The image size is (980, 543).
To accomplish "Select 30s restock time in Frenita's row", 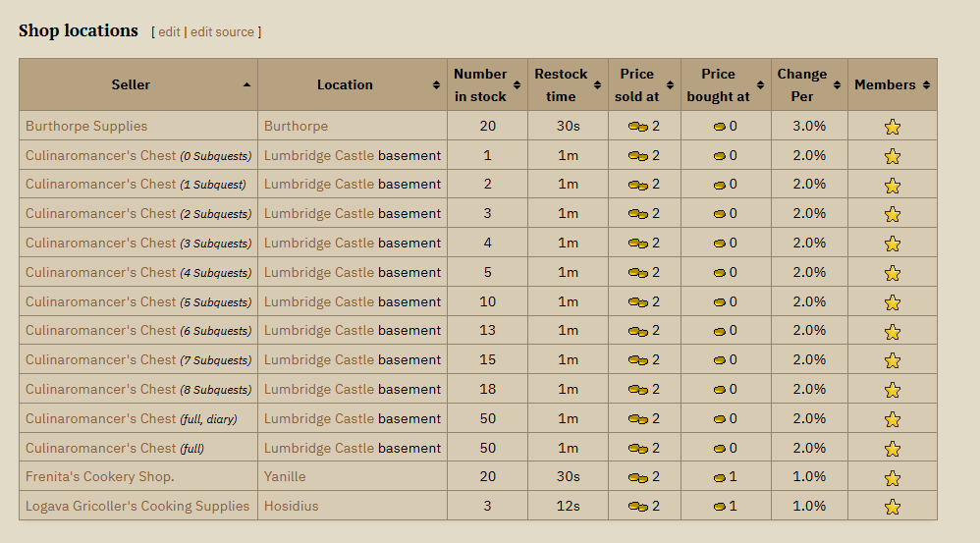I will [x=569, y=477].
